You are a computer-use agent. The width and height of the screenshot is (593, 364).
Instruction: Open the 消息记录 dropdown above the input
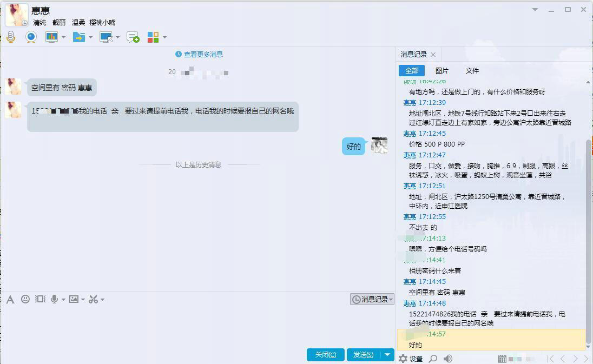(371, 299)
